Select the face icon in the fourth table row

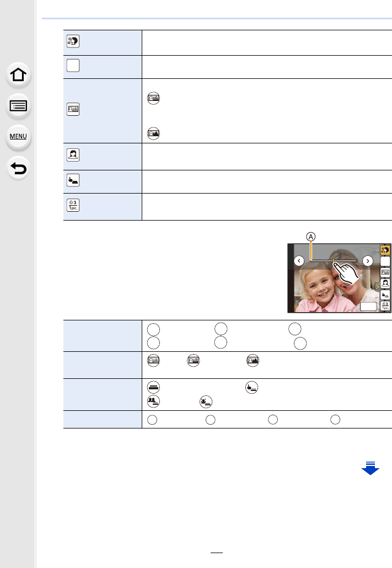click(x=73, y=156)
